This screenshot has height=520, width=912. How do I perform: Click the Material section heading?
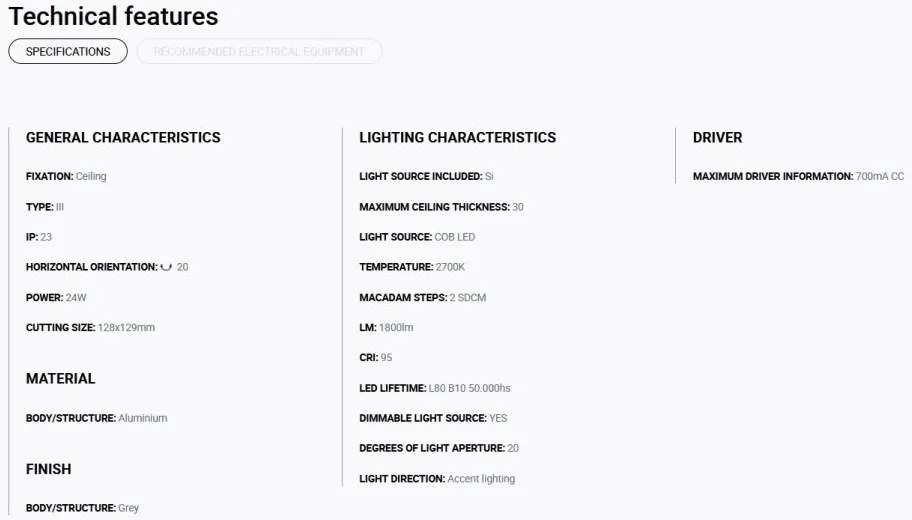60,379
